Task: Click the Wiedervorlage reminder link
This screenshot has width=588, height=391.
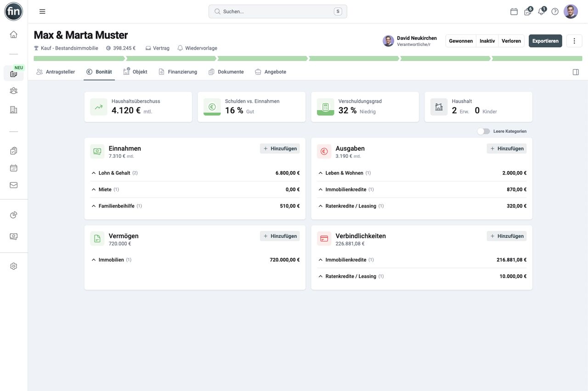Action: coord(197,48)
